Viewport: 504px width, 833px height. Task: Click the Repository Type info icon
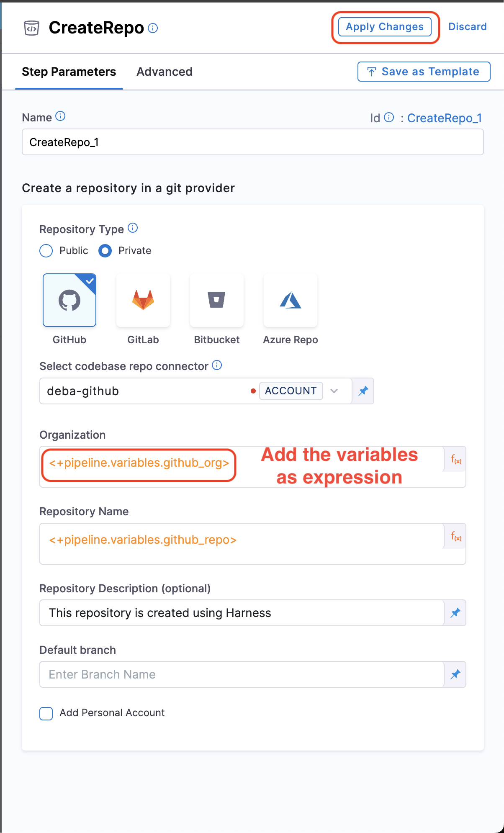pos(133,228)
